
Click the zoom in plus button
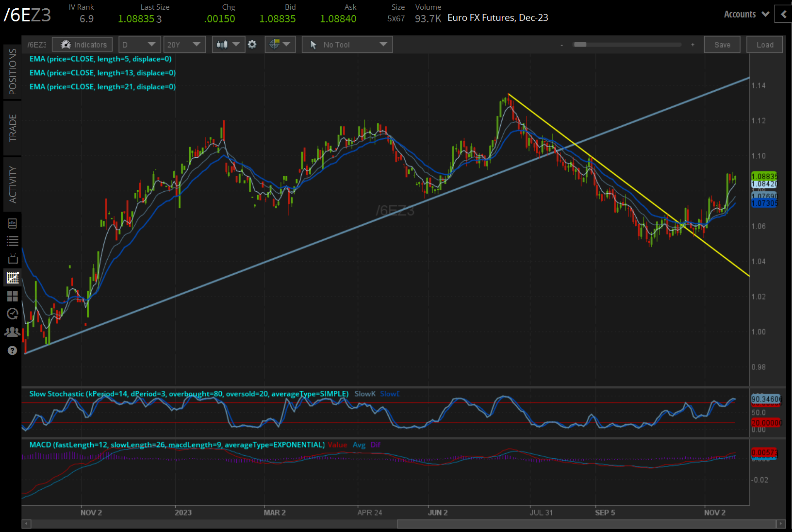click(693, 45)
